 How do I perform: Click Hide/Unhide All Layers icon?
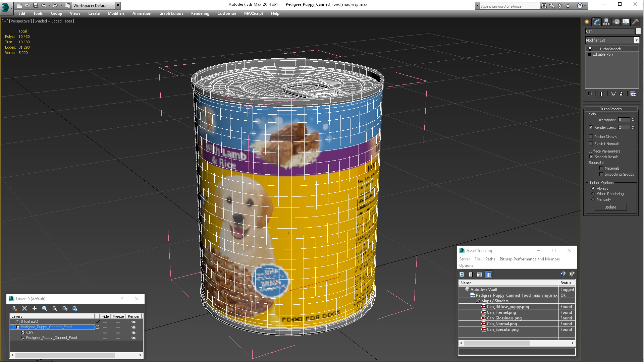[65, 308]
